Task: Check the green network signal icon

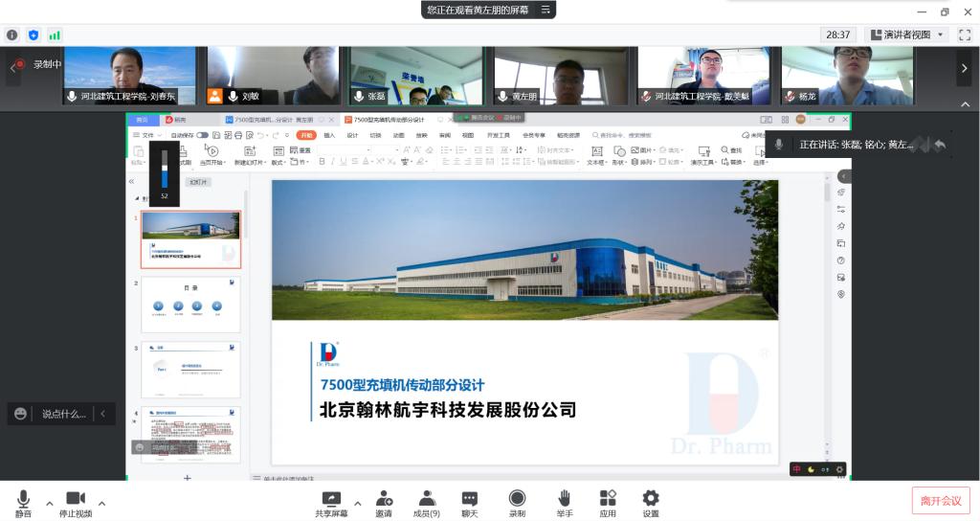Action: [x=55, y=34]
